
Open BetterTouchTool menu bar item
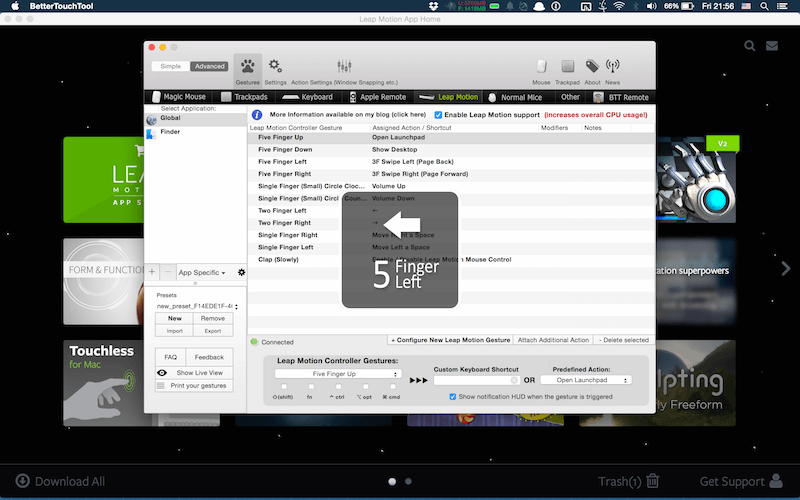61,6
